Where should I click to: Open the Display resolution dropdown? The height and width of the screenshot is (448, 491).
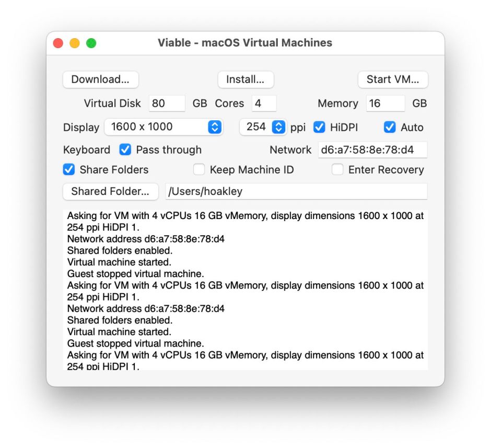163,127
